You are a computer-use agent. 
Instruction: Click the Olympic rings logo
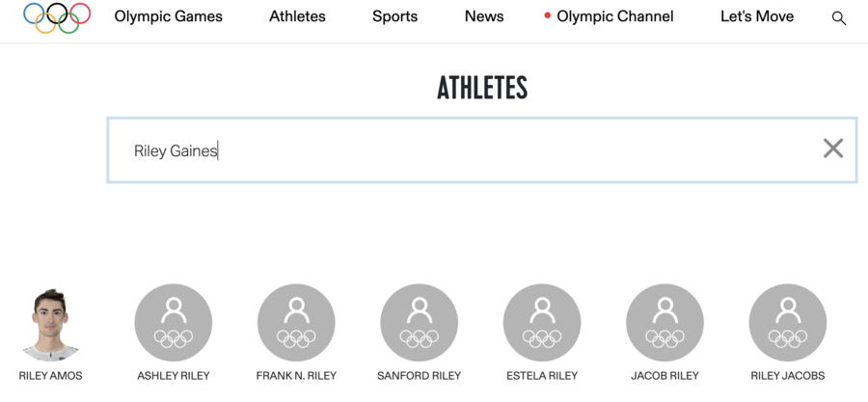click(57, 17)
